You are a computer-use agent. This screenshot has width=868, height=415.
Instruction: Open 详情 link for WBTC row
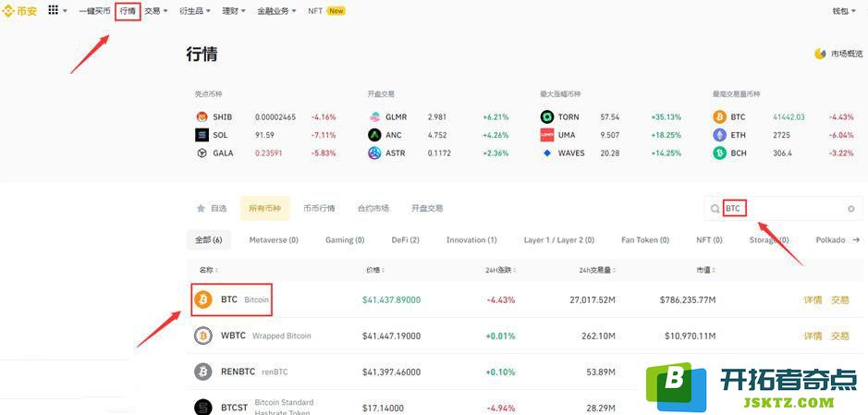813,336
